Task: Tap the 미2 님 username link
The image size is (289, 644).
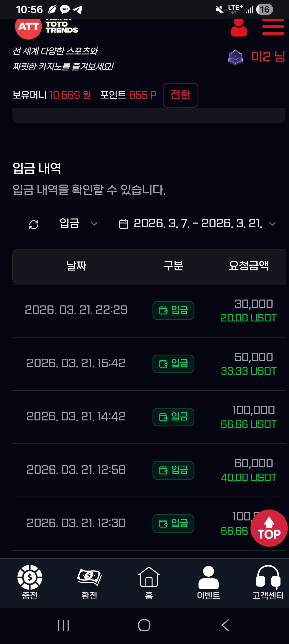Action: pos(268,57)
